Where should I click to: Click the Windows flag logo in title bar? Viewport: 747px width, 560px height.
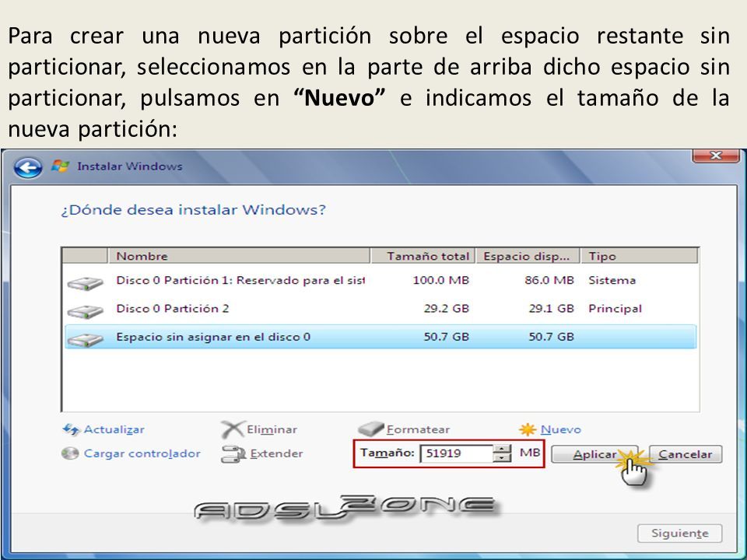pos(60,166)
